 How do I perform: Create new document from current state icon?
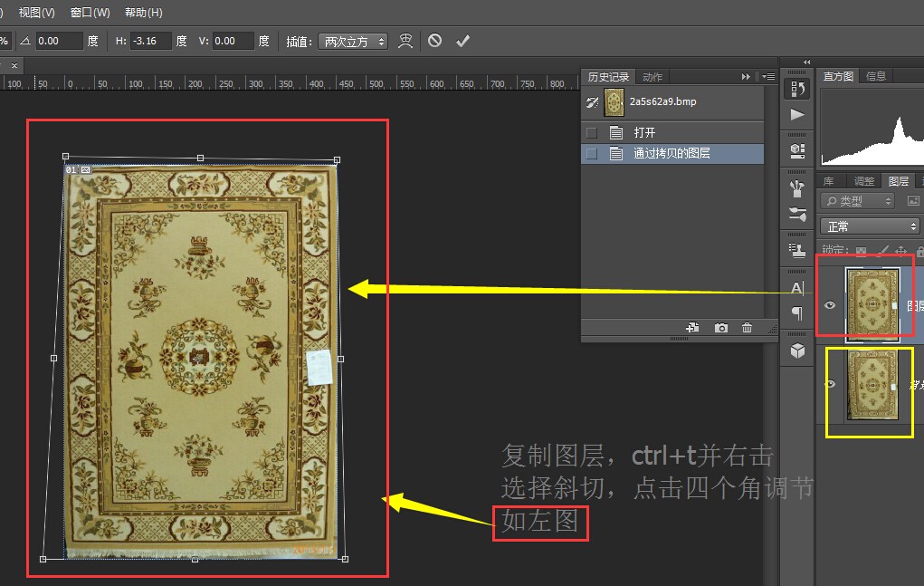coord(693,328)
